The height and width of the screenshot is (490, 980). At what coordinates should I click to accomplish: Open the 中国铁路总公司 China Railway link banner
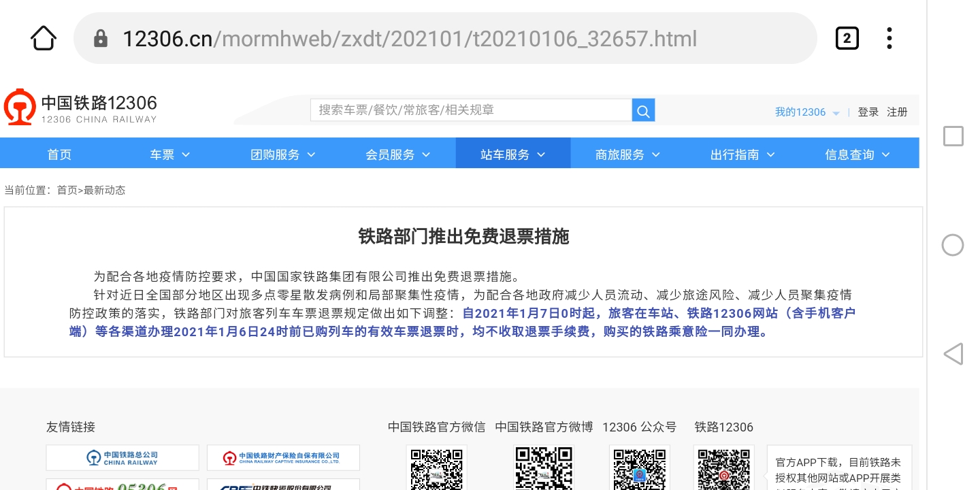pos(122,457)
